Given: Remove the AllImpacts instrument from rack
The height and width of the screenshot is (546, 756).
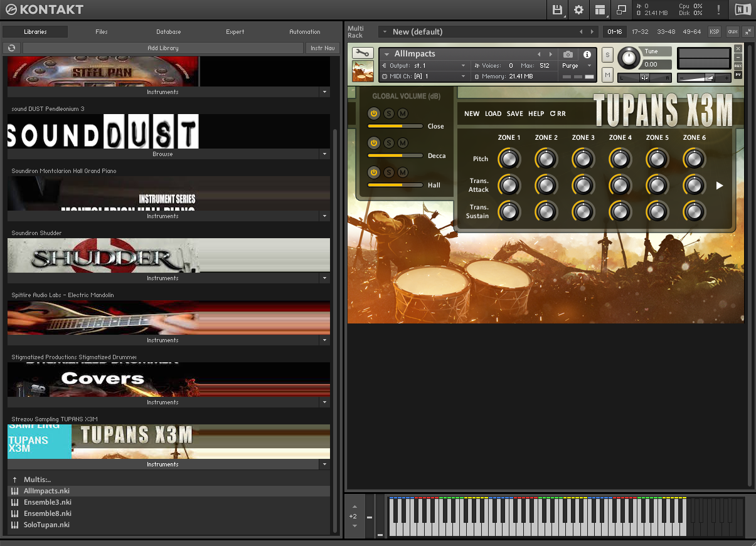Looking at the screenshot, I should 738,48.
